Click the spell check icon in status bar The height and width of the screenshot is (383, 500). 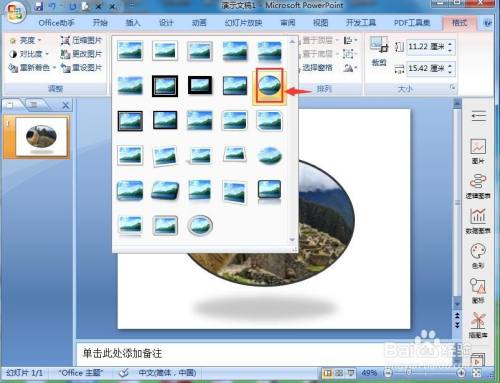pos(124,373)
